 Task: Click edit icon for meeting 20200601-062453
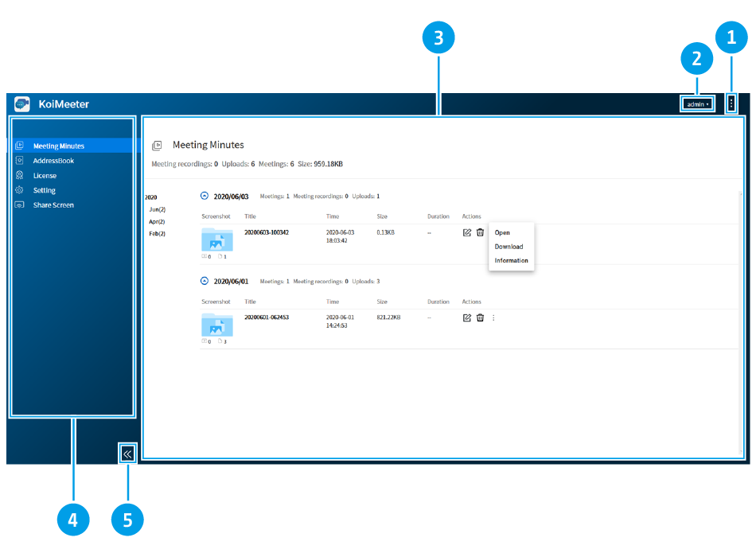pyautogui.click(x=467, y=317)
